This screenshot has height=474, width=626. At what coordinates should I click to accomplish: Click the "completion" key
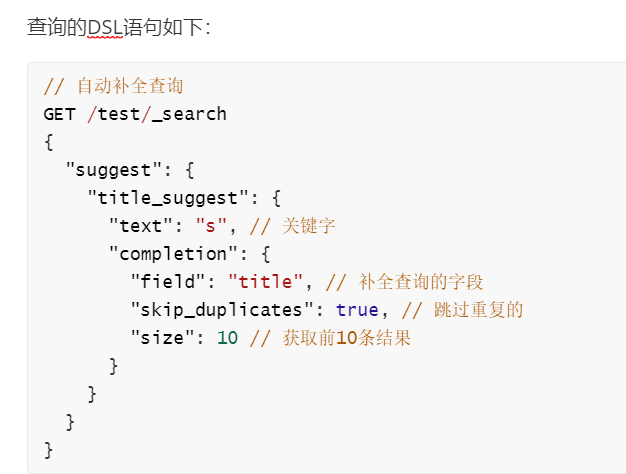coord(173,254)
